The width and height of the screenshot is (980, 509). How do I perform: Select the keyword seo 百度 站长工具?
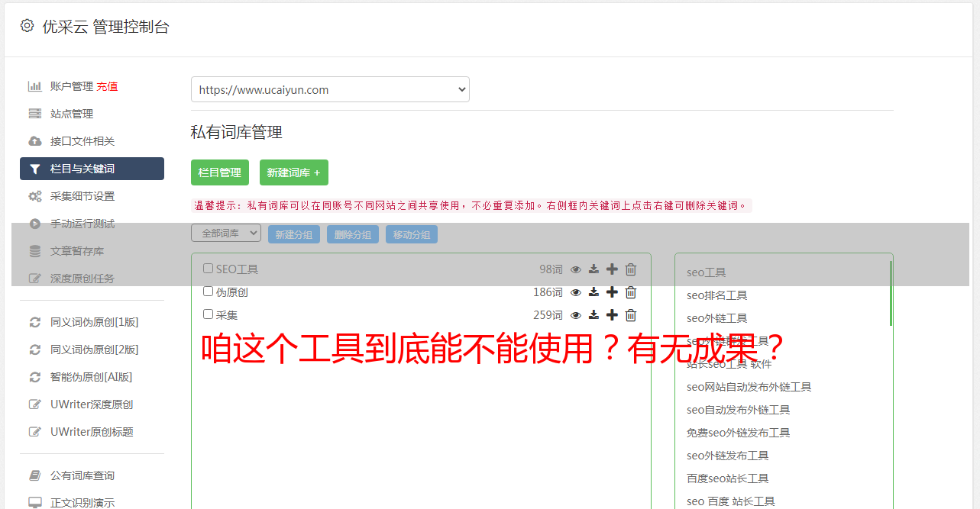(x=731, y=501)
